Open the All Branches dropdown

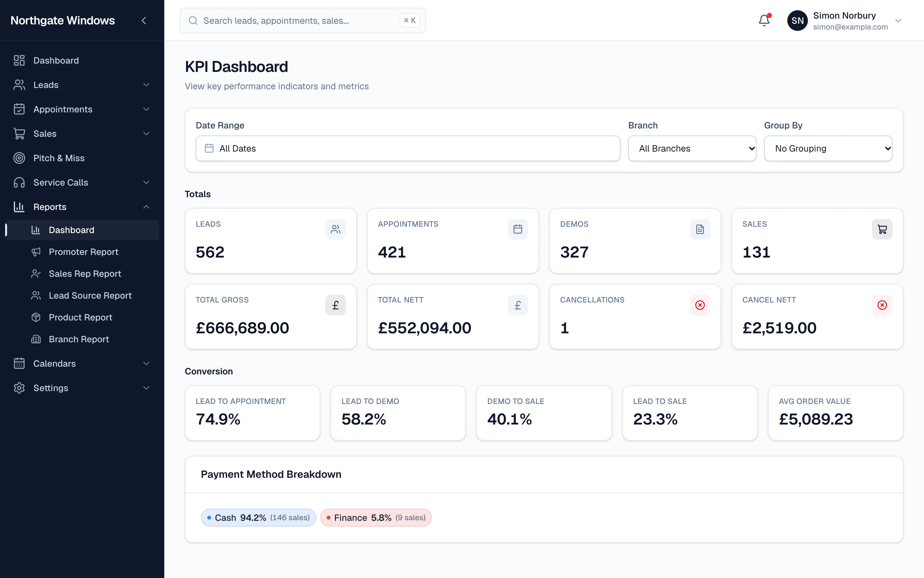click(x=692, y=148)
